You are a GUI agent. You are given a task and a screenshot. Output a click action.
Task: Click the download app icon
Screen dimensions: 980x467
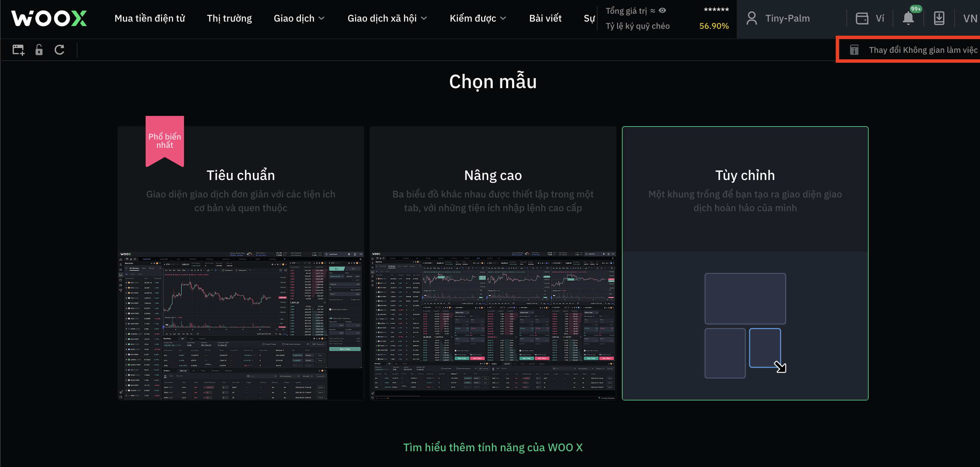[x=939, y=18]
